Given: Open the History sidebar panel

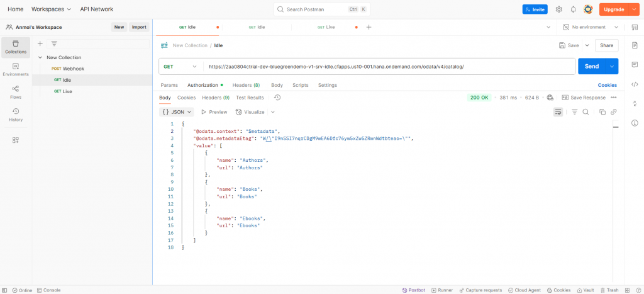Looking at the screenshot, I should pos(16,115).
